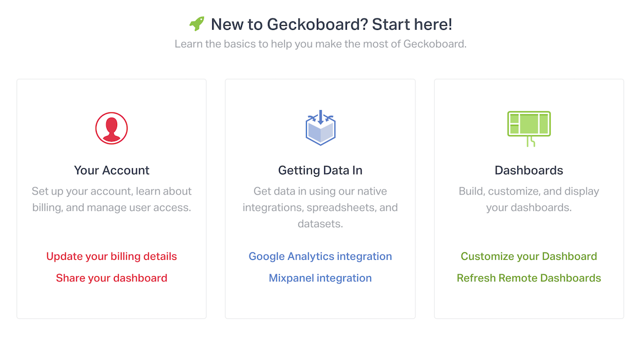644x338 pixels.
Task: Click empty area of Dashboards card
Action: pos(529,301)
